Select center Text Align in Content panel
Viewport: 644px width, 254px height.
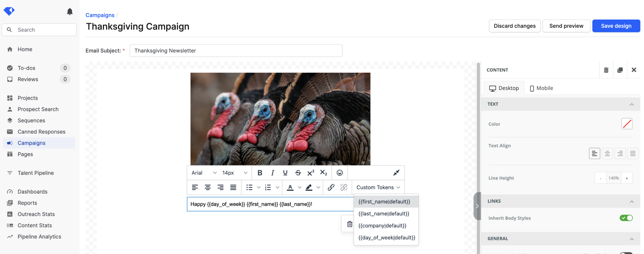[x=607, y=153]
